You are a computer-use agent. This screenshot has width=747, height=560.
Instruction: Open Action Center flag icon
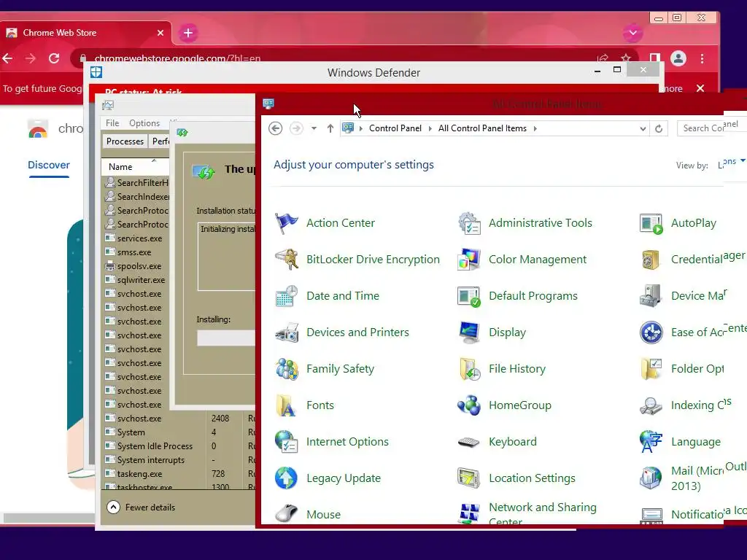286,223
